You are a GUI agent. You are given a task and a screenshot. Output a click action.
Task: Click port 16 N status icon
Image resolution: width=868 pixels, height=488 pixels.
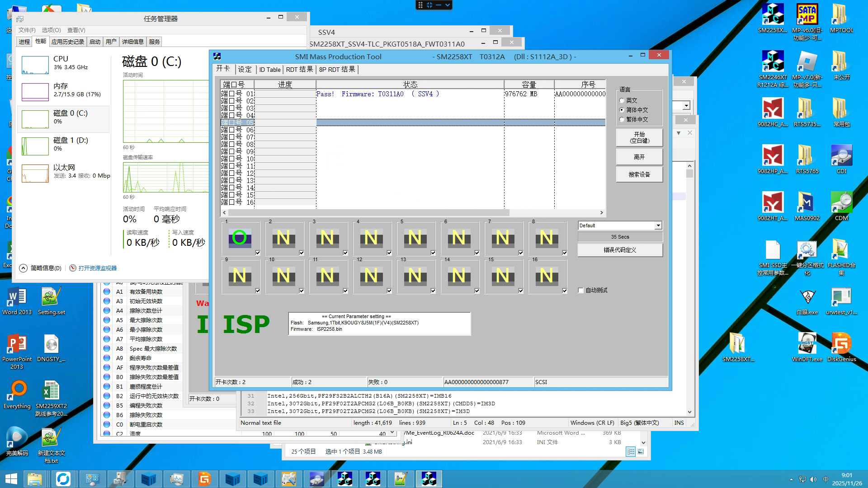point(546,276)
